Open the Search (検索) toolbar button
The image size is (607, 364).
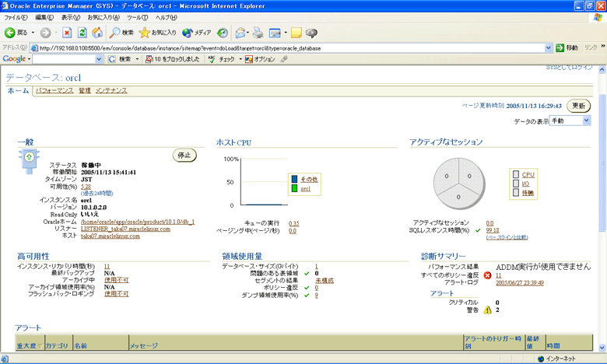(121, 33)
